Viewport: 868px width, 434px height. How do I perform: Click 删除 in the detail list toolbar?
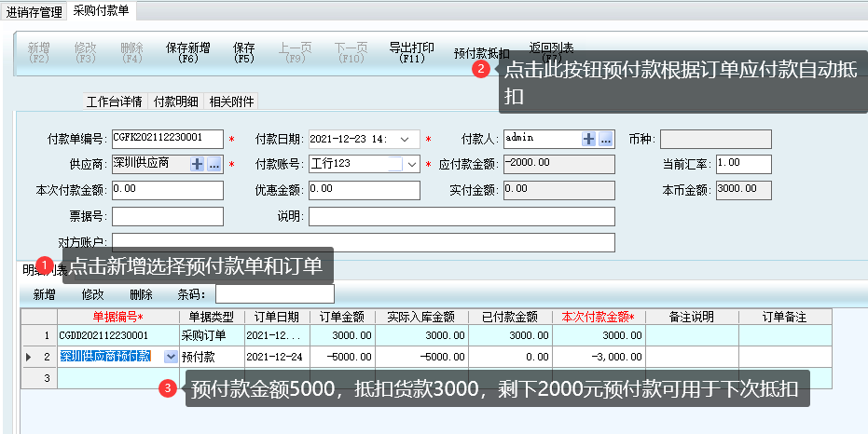point(141,294)
